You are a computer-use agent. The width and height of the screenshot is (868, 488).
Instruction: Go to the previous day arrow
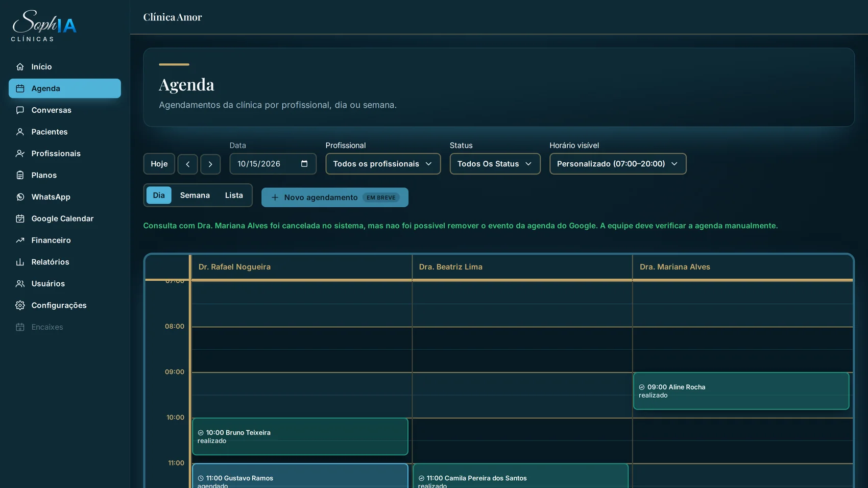coord(188,164)
